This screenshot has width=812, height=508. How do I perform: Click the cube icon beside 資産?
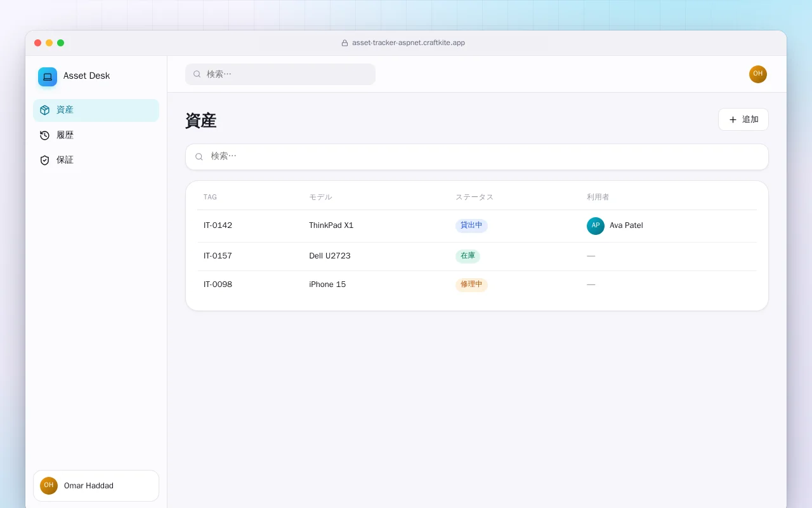tap(44, 110)
